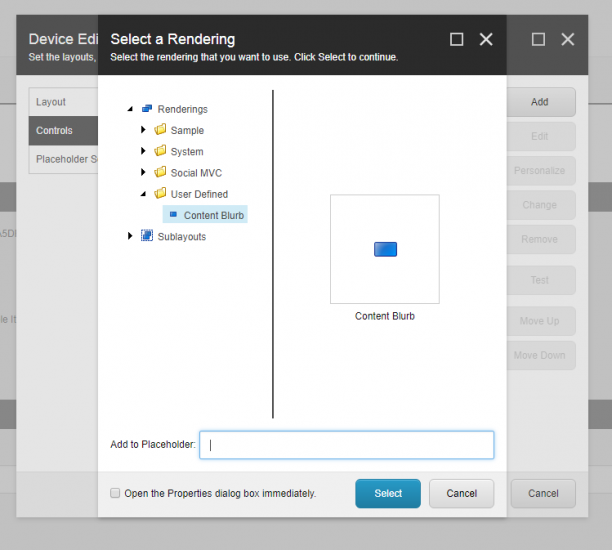Screen dimensions: 612x550
Task: Click the Content Blurb tree item icon
Action: coord(173,215)
